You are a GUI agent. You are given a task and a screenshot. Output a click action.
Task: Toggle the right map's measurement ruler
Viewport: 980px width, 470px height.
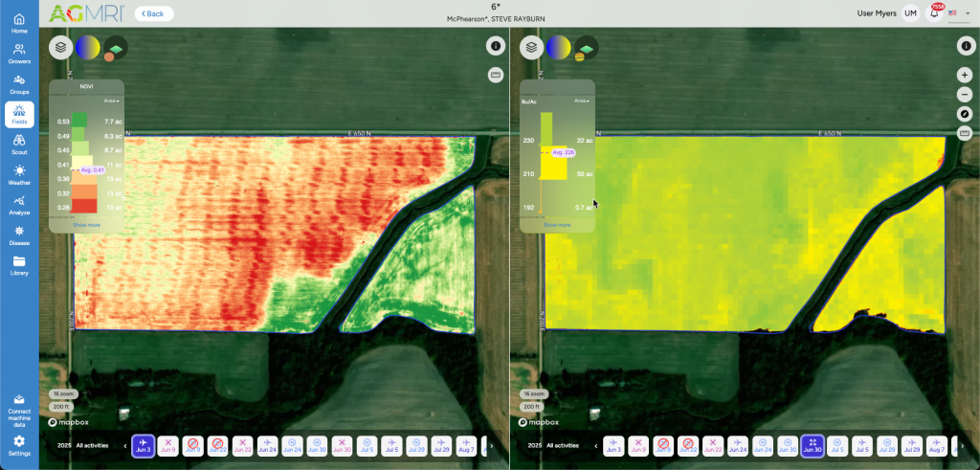[x=964, y=133]
